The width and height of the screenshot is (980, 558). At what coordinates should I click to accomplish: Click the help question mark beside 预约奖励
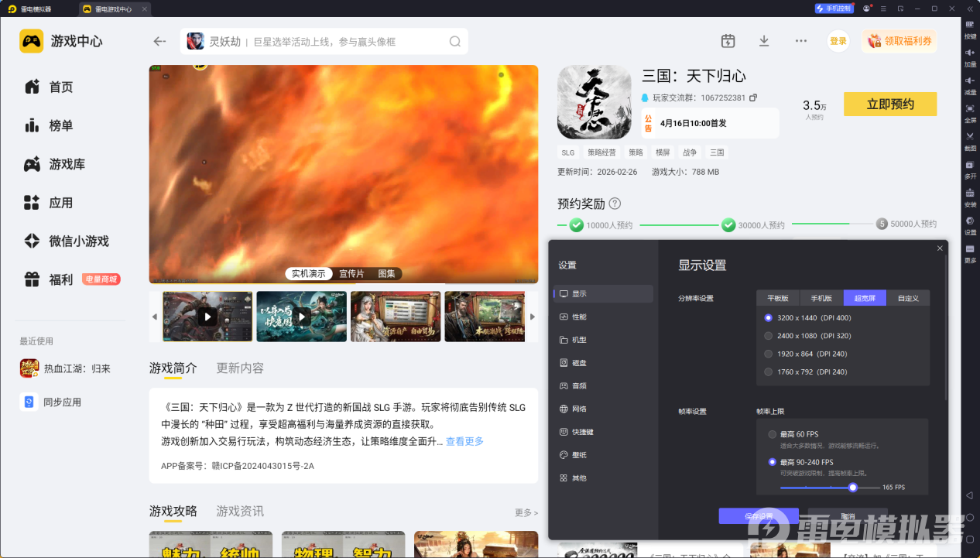pyautogui.click(x=615, y=204)
